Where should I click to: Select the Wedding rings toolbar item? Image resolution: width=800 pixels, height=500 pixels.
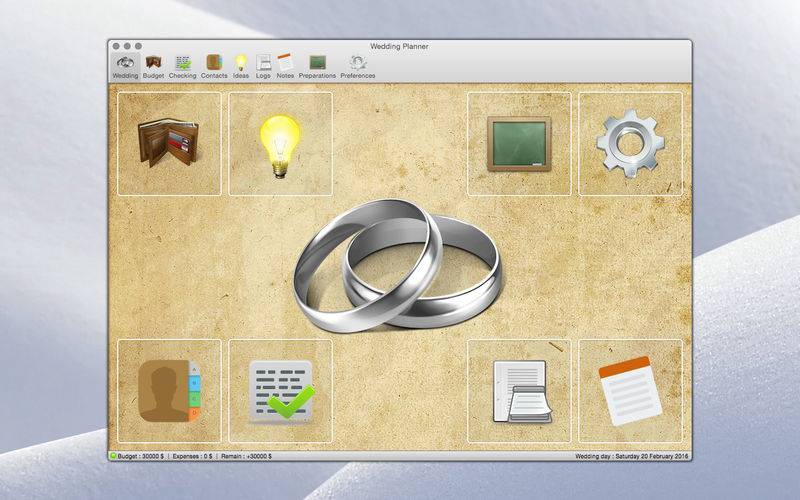click(126, 67)
